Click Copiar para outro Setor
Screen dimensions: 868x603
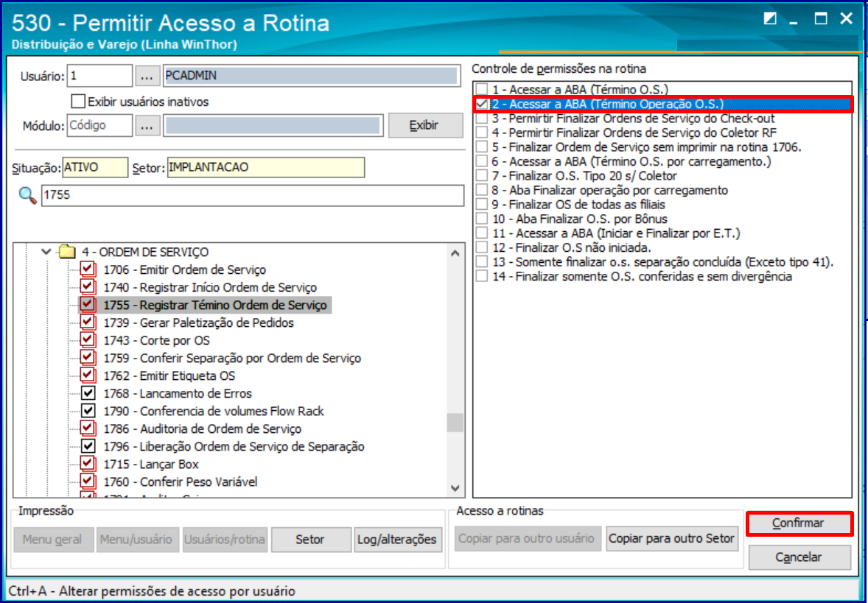coord(671,538)
